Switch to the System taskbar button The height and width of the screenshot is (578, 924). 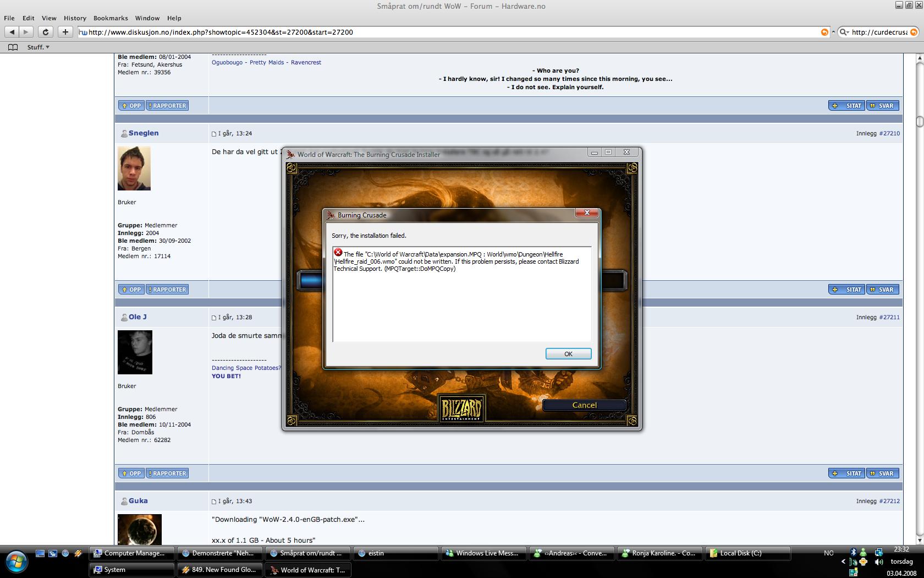(132, 570)
